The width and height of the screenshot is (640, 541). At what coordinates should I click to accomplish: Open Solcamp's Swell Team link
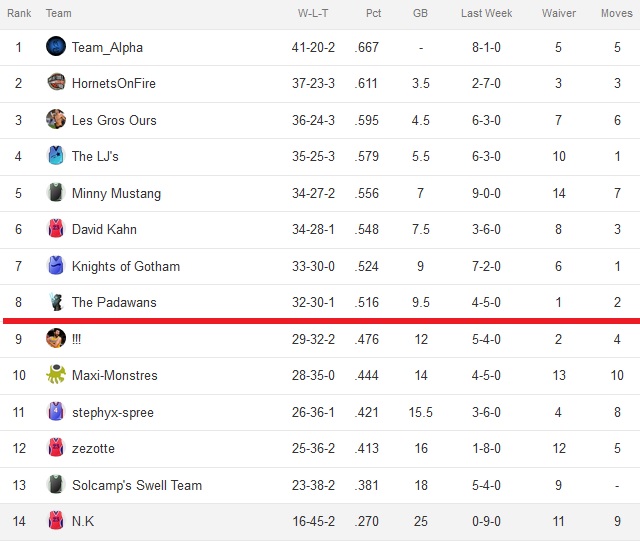[x=137, y=485]
